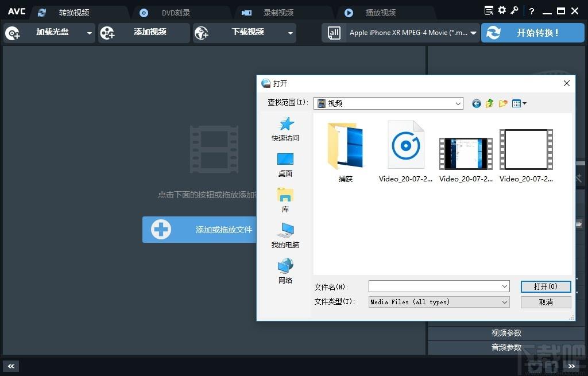Click the 文件名 input field
The image size is (588, 376).
[434, 286]
